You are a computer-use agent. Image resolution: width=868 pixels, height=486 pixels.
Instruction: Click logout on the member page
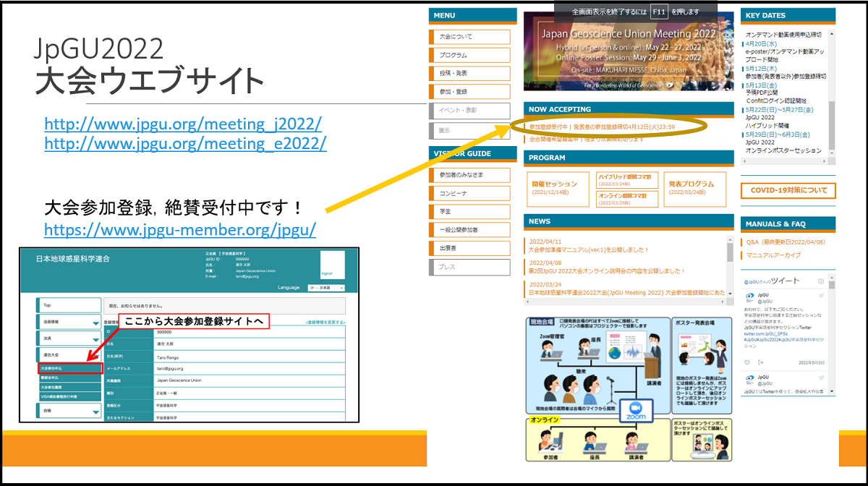(x=327, y=274)
